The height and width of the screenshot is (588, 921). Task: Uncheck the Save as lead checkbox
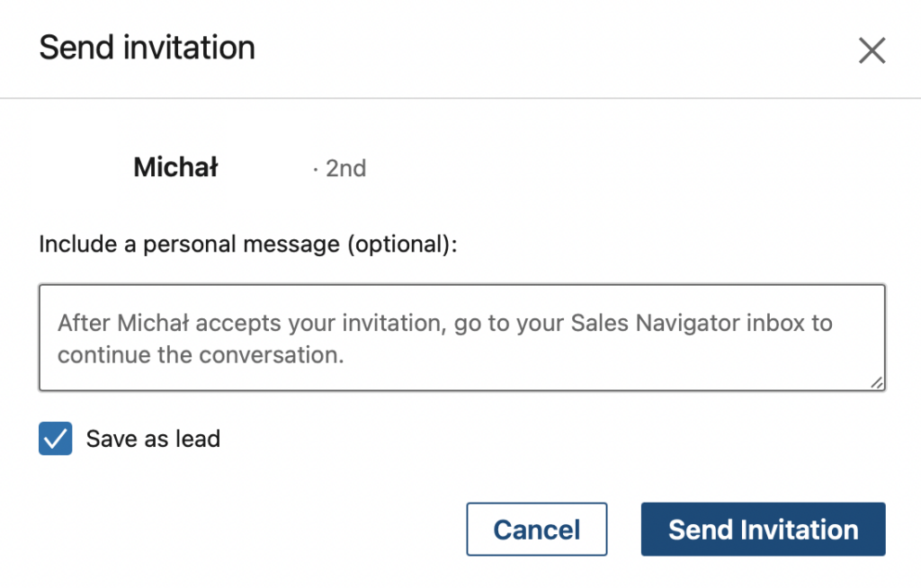[56, 440]
